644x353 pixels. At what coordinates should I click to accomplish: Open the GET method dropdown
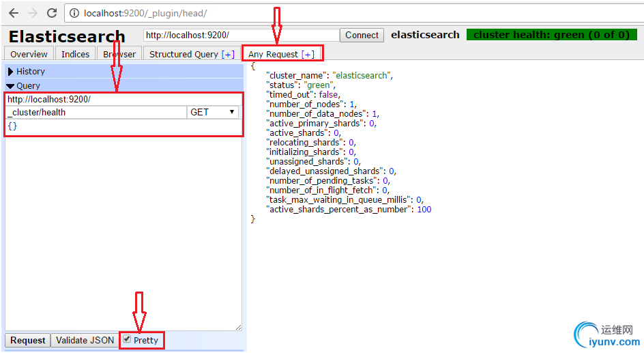213,113
